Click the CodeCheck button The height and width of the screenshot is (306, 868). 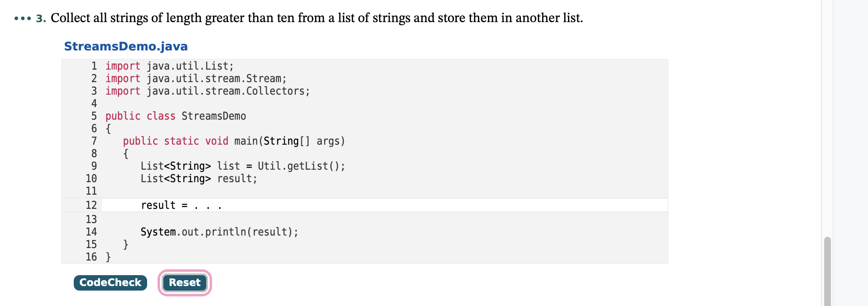point(110,283)
